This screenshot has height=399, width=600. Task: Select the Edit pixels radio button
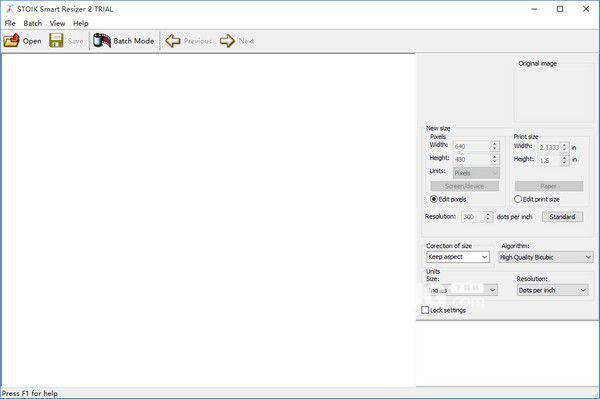(434, 199)
